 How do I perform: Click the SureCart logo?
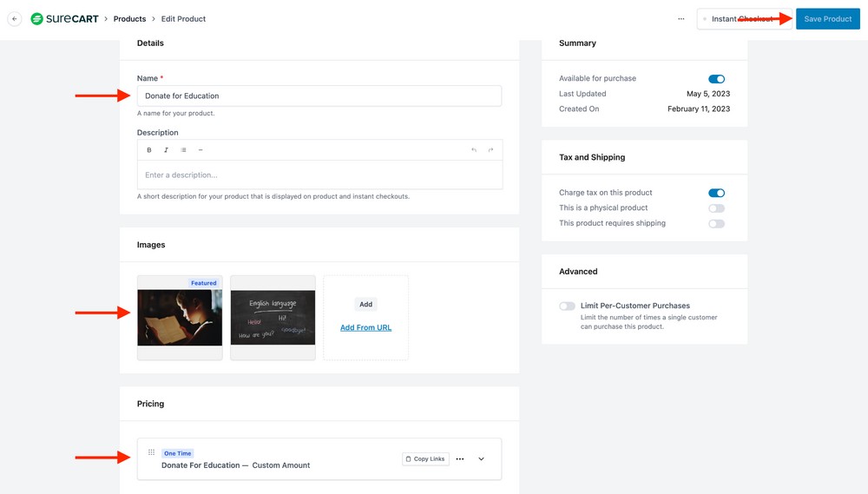64,19
